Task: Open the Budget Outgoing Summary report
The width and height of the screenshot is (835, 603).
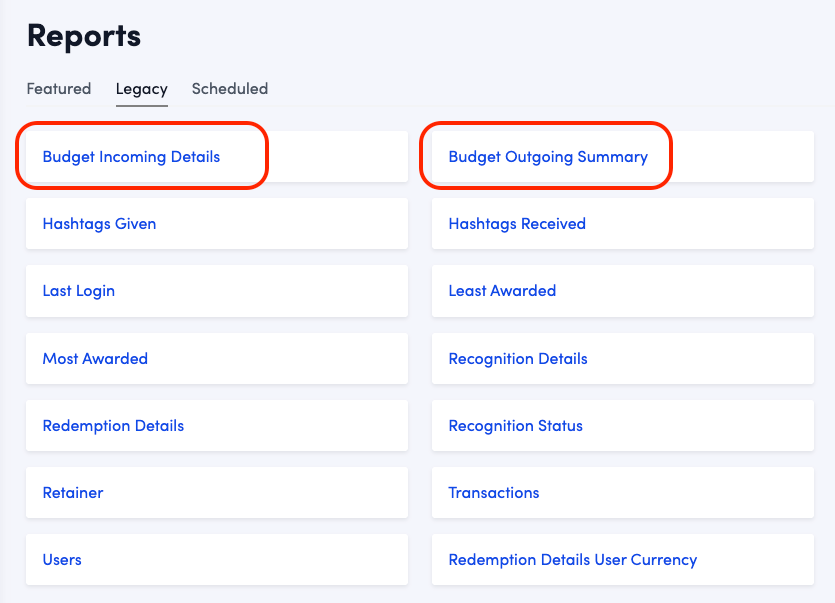Action: click(548, 157)
